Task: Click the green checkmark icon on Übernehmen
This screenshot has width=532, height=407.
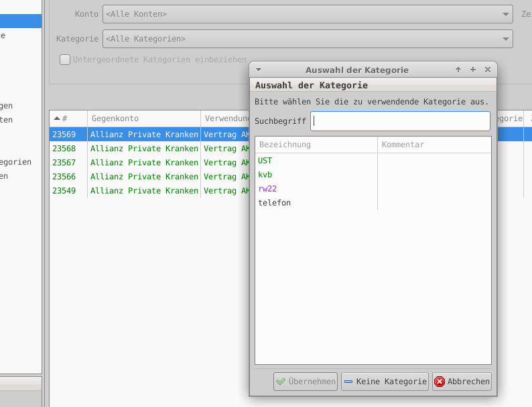Action: click(281, 382)
